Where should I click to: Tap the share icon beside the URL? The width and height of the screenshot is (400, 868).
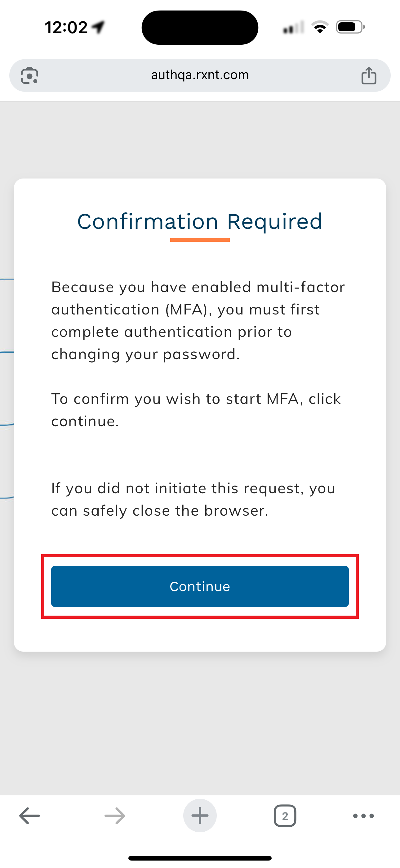[369, 75]
